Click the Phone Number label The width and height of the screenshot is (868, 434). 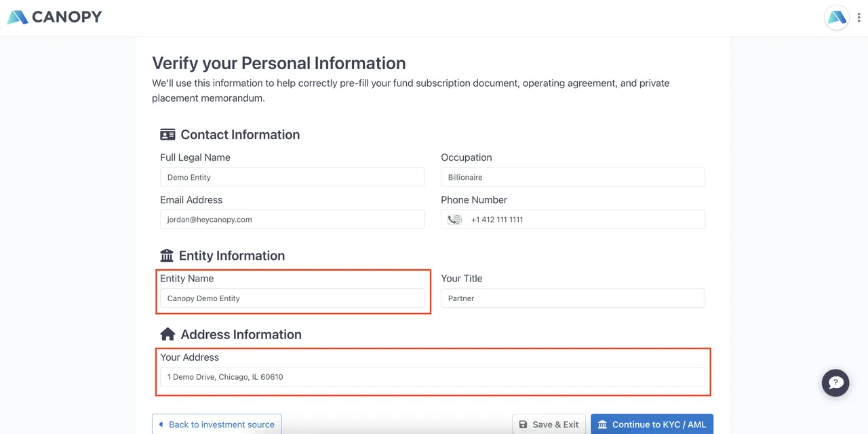tap(474, 200)
